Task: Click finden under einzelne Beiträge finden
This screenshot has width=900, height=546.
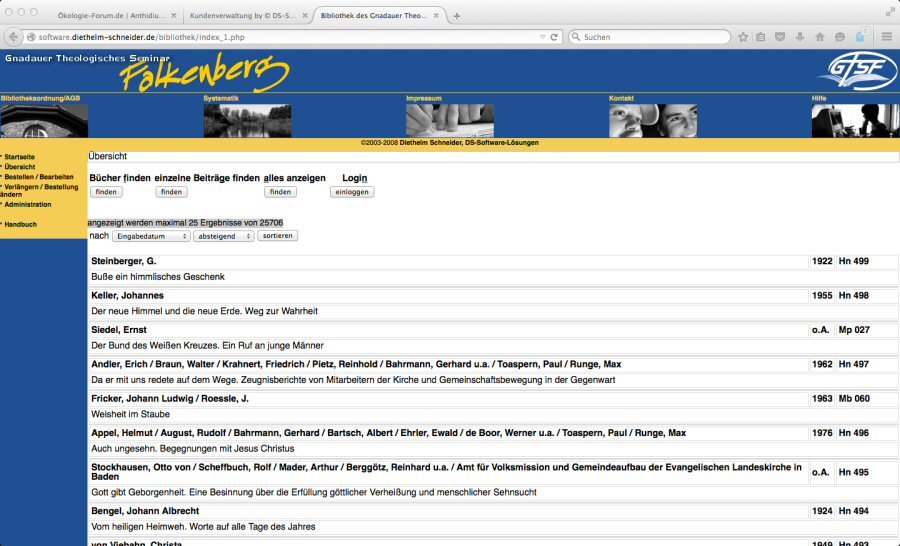Action: pyautogui.click(x=171, y=192)
